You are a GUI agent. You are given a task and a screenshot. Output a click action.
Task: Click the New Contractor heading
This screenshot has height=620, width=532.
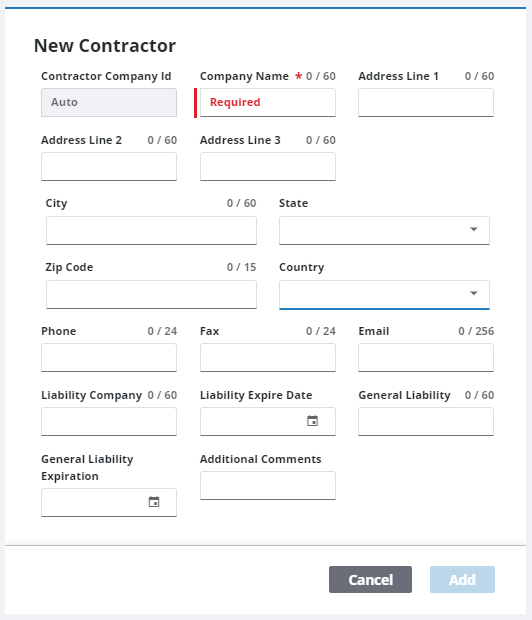click(x=105, y=45)
